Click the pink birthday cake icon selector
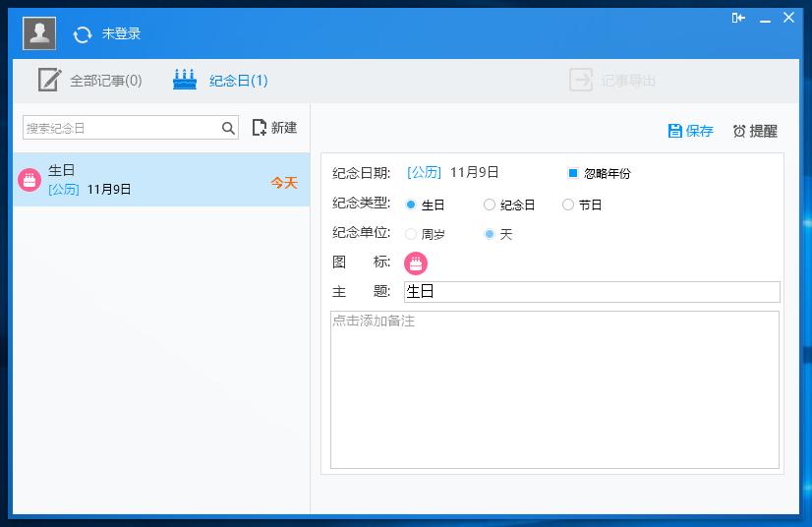Viewport: 812px width, 527px height. click(x=416, y=263)
